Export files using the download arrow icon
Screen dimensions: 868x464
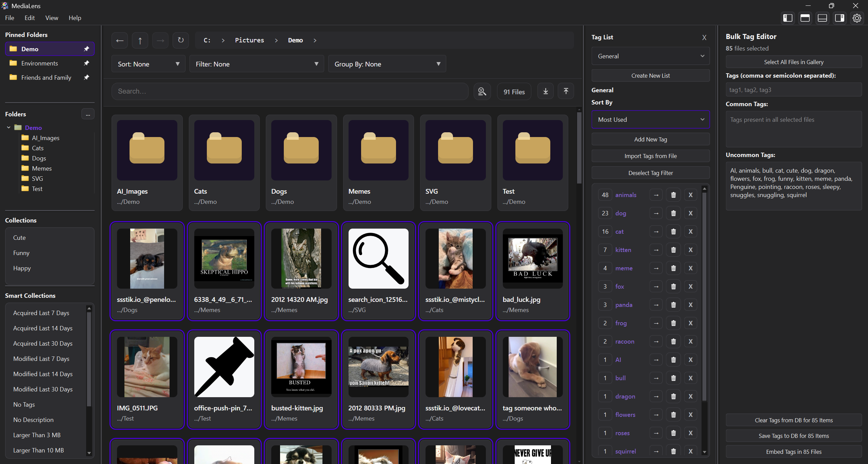click(545, 91)
